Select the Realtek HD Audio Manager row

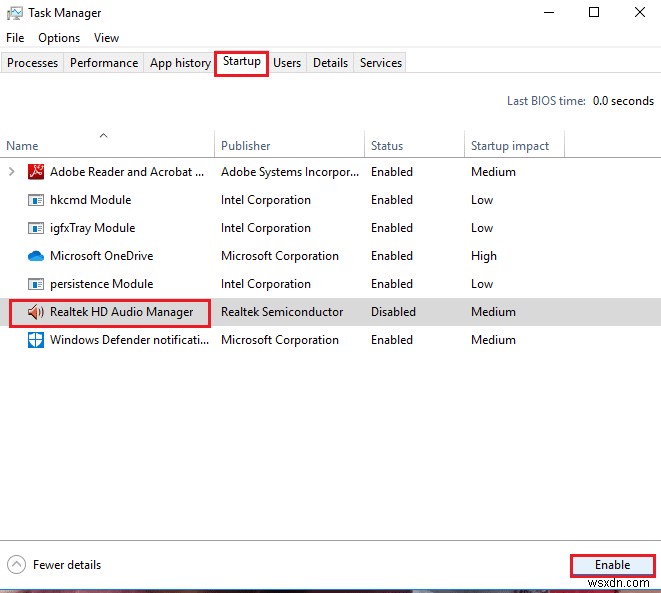pos(330,312)
